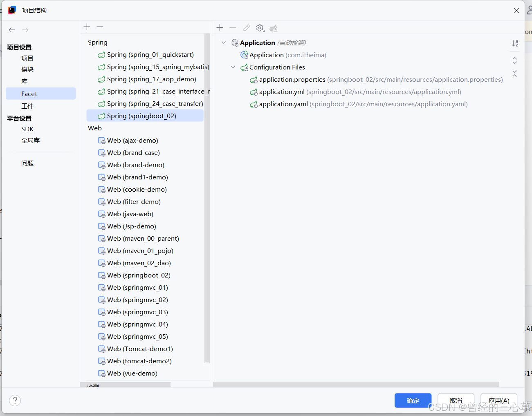
Task: Open customize Spring Boot gear settings icon
Action: (260, 28)
